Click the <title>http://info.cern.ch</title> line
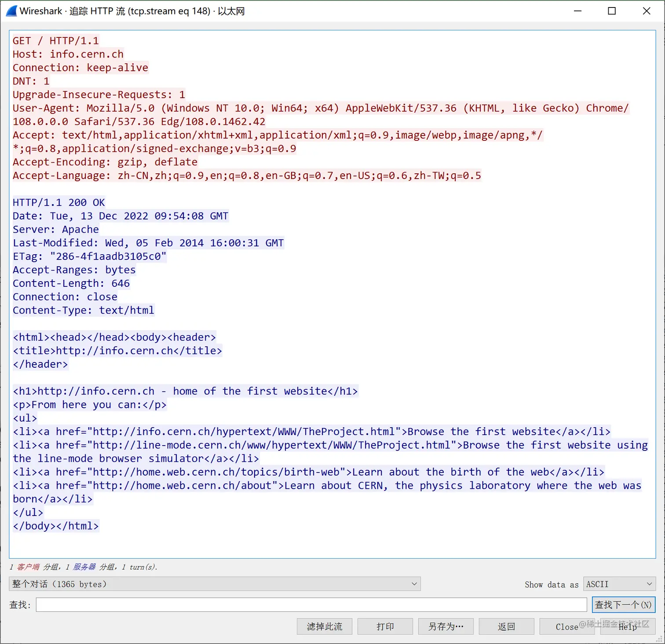The width and height of the screenshot is (665, 644). pyautogui.click(x=117, y=351)
